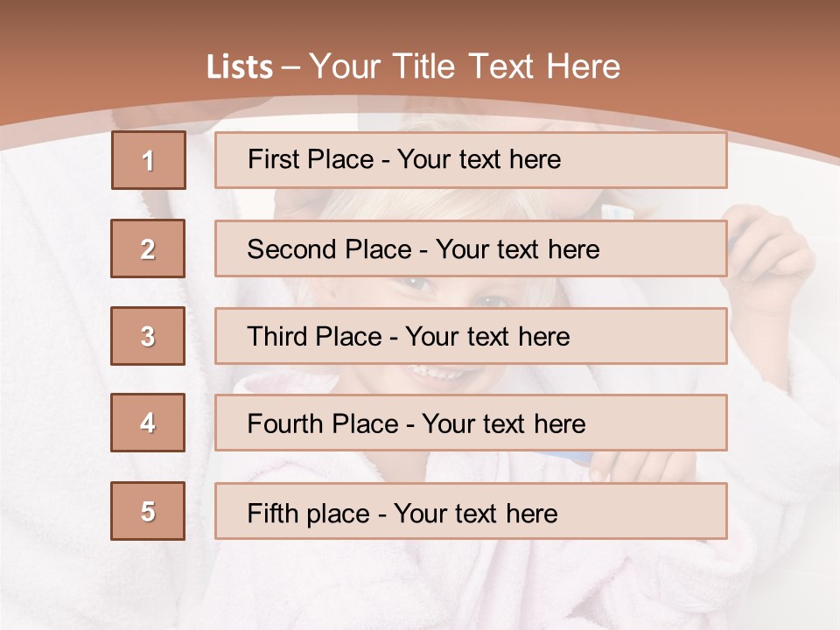The height and width of the screenshot is (630, 840).
Task: Click the child's smiling mouth in background
Action: click(433, 376)
